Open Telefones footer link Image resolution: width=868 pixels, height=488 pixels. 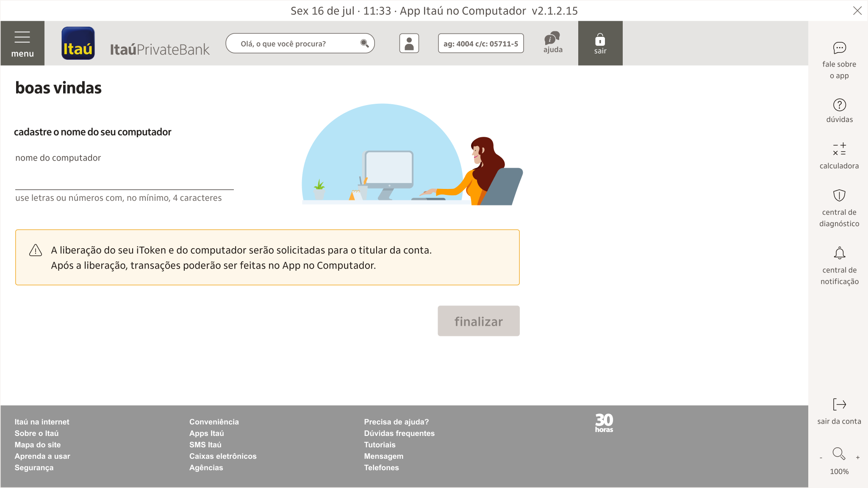[x=382, y=468]
